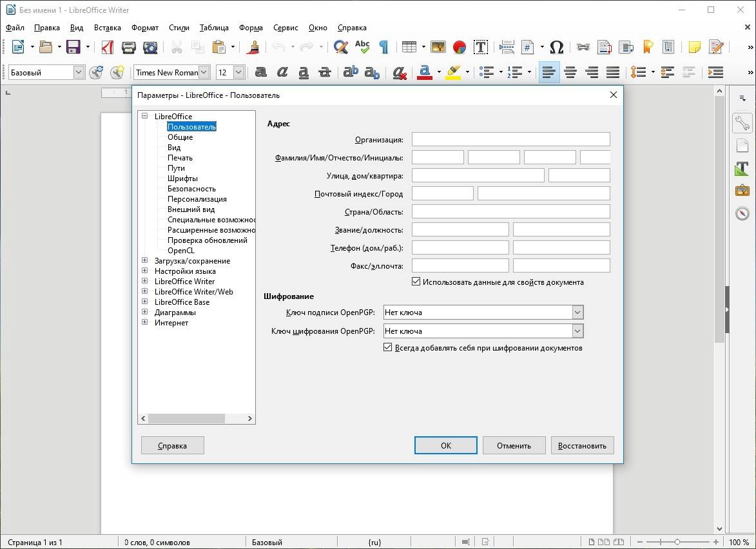Expand Загрузка/сохранение tree node
This screenshot has height=549, width=756.
coord(144,260)
